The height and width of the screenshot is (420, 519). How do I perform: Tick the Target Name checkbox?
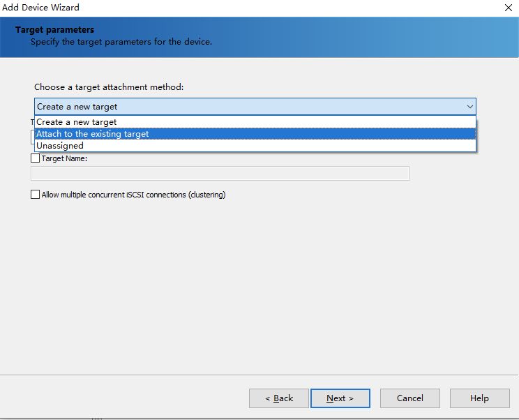coord(35,158)
